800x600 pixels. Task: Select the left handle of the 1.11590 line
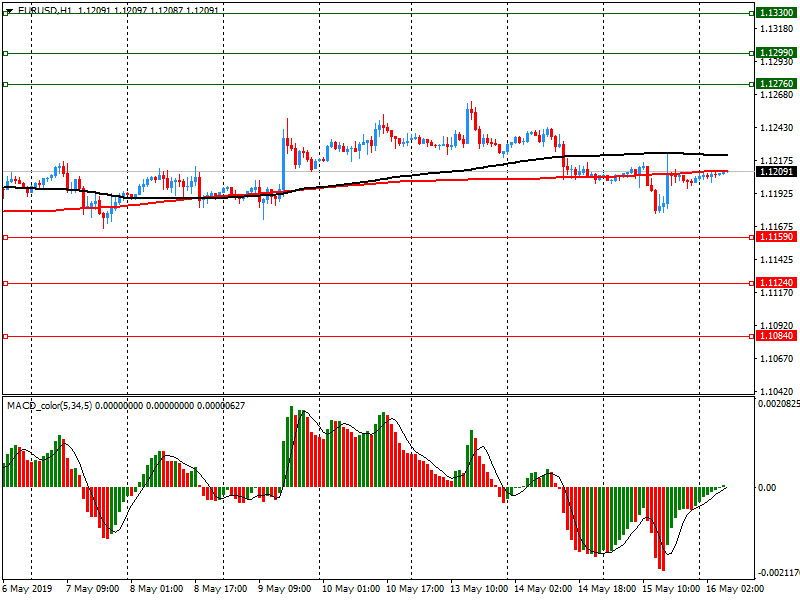(x=5, y=237)
